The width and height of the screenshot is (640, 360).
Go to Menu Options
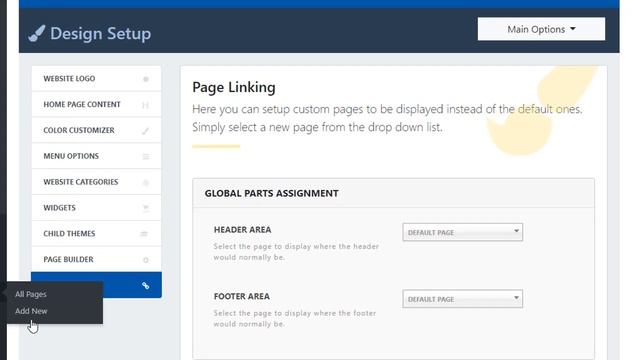[96, 156]
